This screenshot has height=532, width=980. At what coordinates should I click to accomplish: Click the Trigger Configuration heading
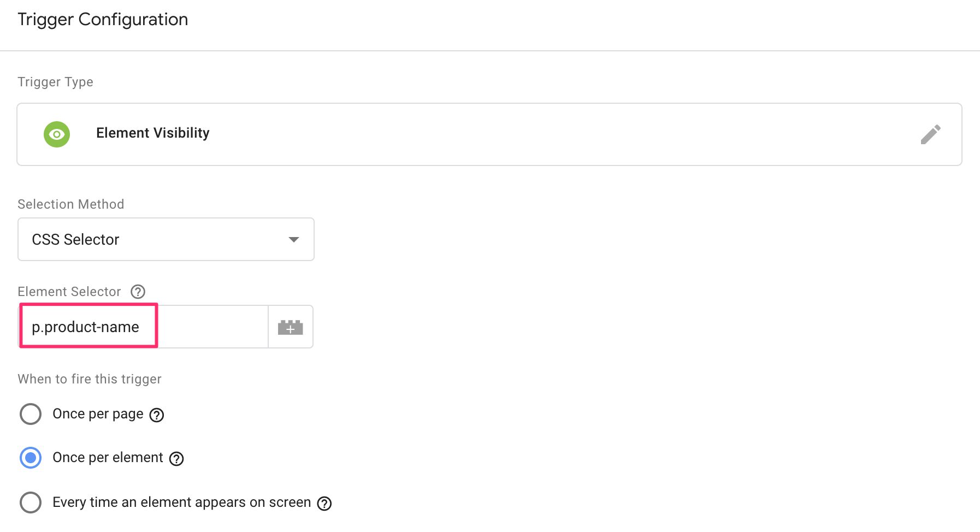(103, 20)
